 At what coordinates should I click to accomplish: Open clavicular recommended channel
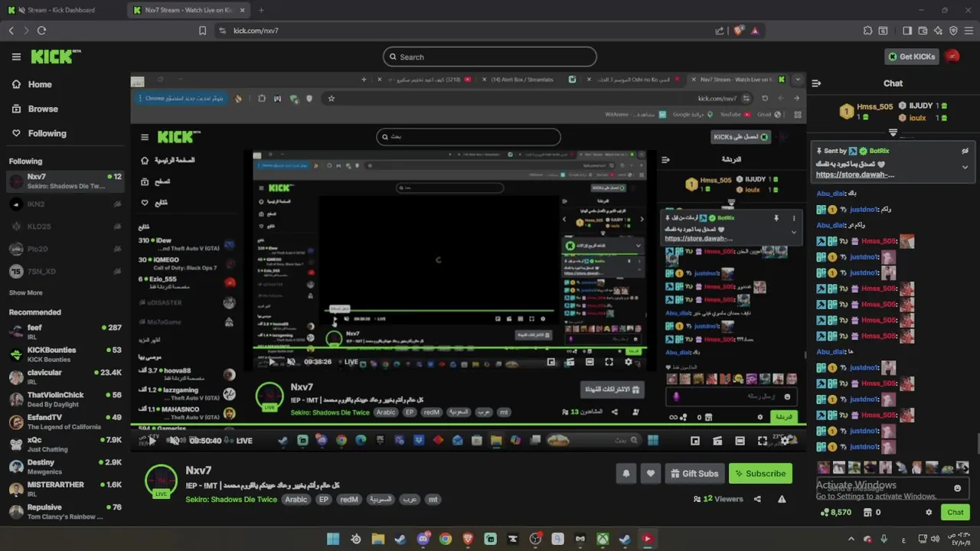pyautogui.click(x=65, y=377)
